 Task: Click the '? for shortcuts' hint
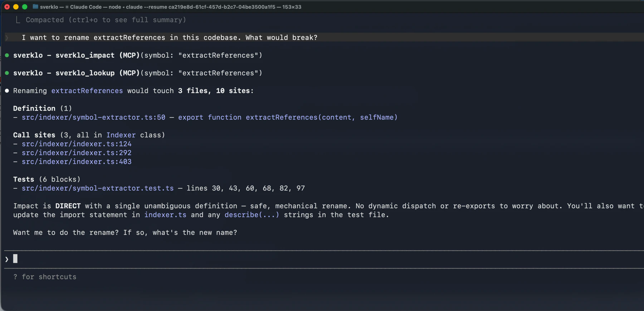45,277
